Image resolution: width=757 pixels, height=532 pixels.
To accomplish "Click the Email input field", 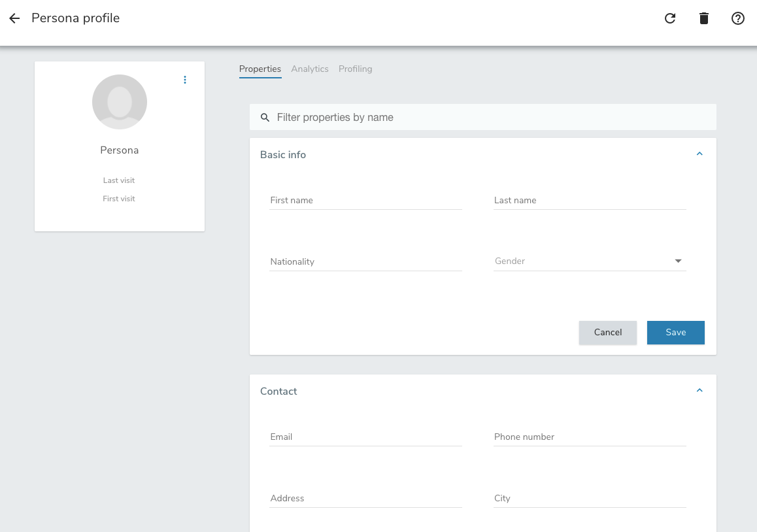I will tap(365, 437).
